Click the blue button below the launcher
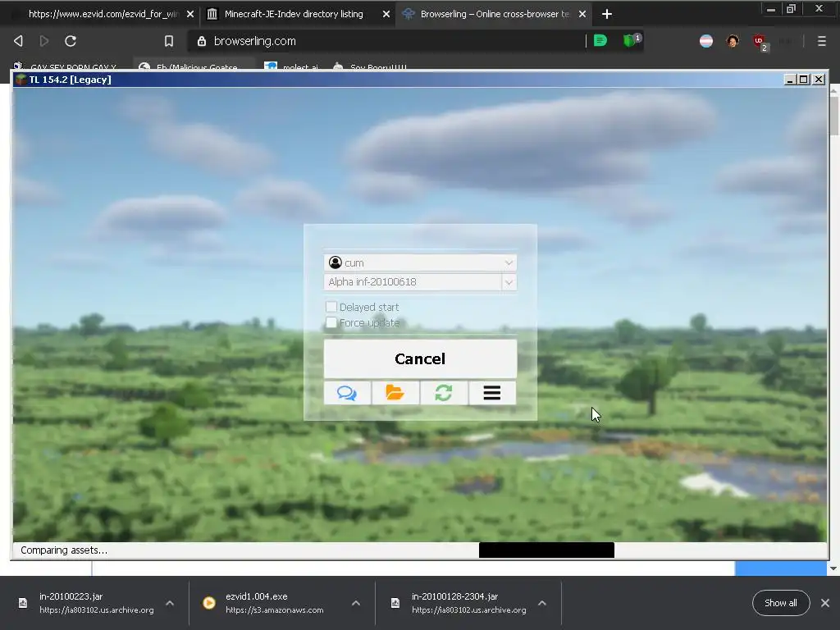This screenshot has width=840, height=630. click(781, 568)
